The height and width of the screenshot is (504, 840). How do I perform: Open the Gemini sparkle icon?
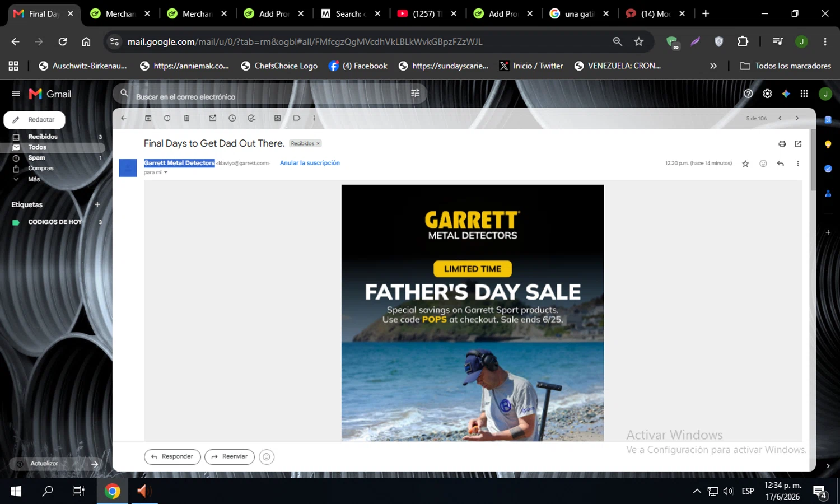[x=786, y=94]
